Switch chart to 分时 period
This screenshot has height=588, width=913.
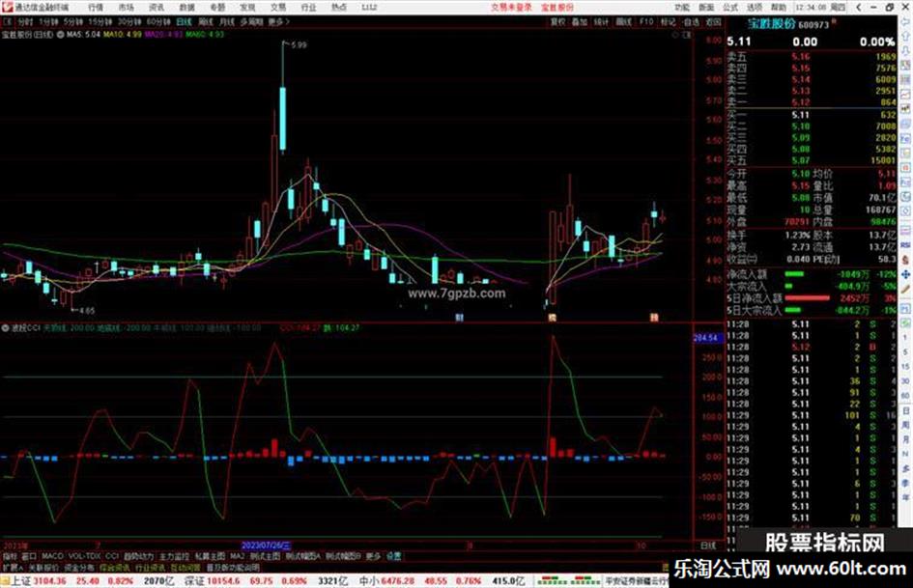pos(25,21)
